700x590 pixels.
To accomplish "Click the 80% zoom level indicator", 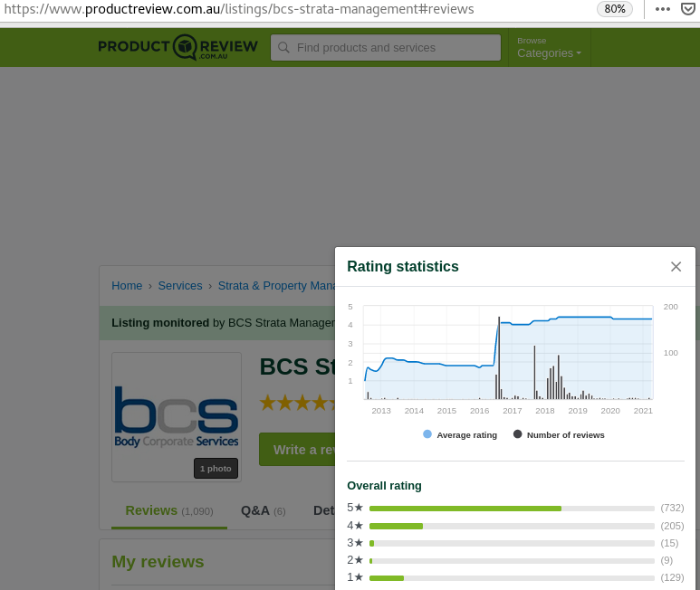I will (615, 9).
